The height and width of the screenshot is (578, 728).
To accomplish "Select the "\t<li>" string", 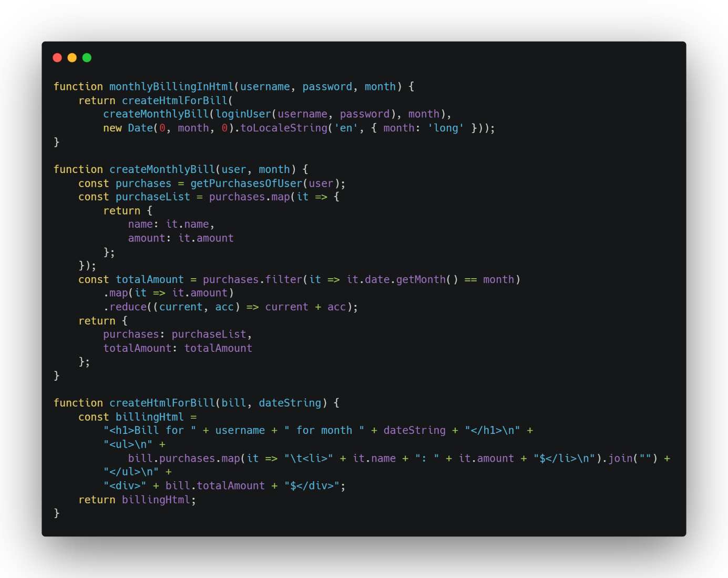I will tap(309, 458).
